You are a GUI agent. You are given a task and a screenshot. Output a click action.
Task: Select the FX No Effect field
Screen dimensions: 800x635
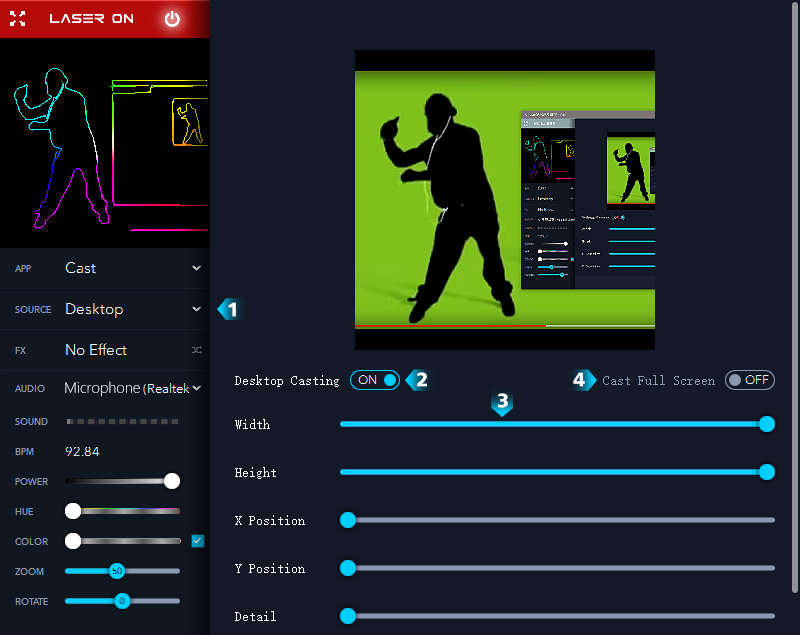click(120, 350)
